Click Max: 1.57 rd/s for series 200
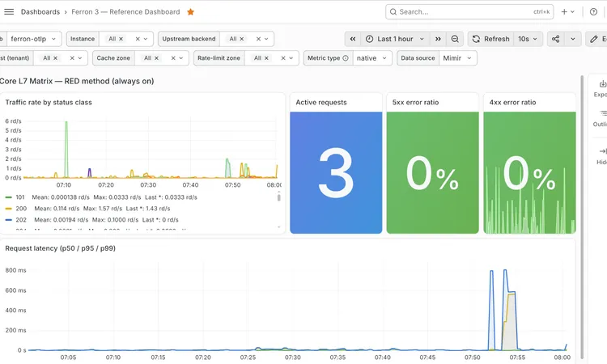 104,209
